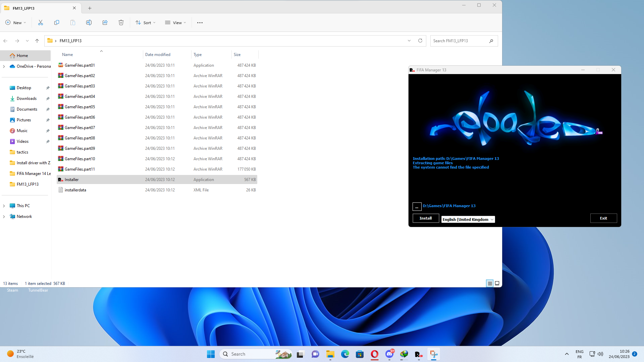Screen dimensions: 644x362
Task: Open clock and date in system tray
Action: tap(619, 354)
